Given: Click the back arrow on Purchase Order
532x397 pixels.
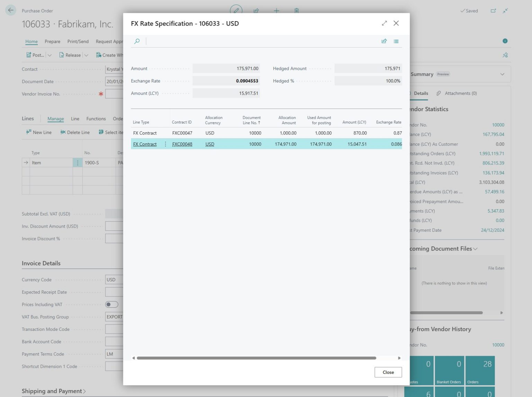Looking at the screenshot, I should tap(11, 10).
